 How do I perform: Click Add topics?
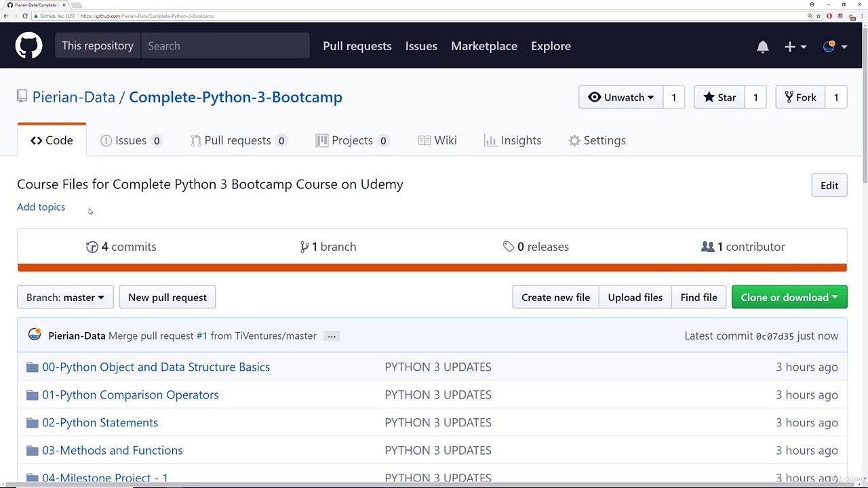[x=41, y=207]
